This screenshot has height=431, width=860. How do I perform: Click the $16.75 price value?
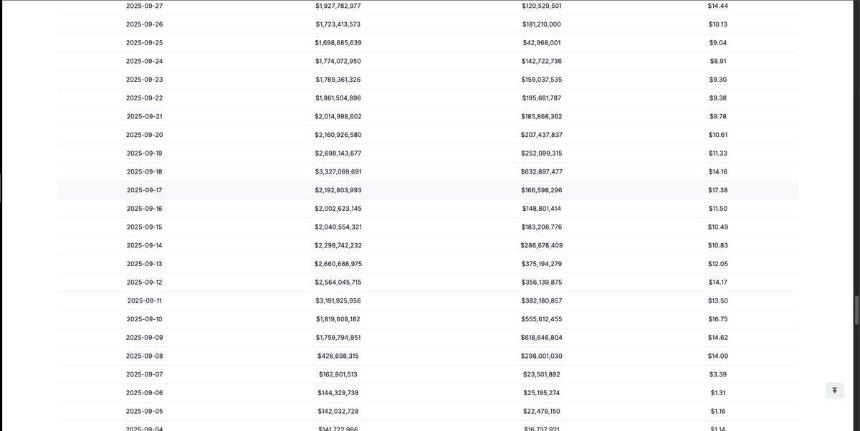click(x=718, y=319)
